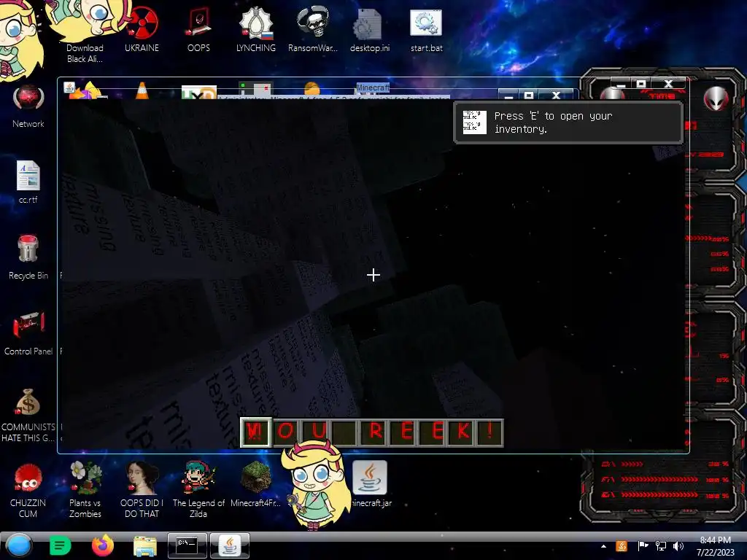Close the outer window at top right
The image size is (747, 560).
click(x=669, y=84)
